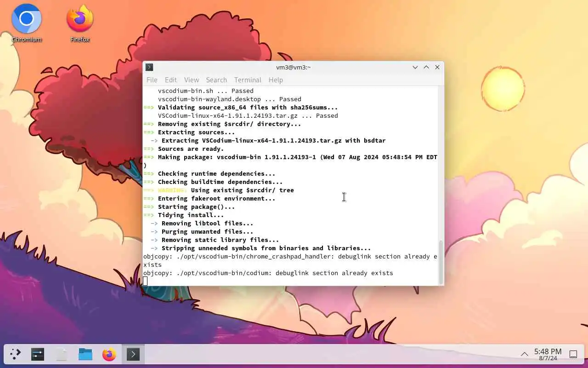Viewport: 588px width, 368px height.
Task: Click 'Starting package()...' line
Action: pos(189,207)
